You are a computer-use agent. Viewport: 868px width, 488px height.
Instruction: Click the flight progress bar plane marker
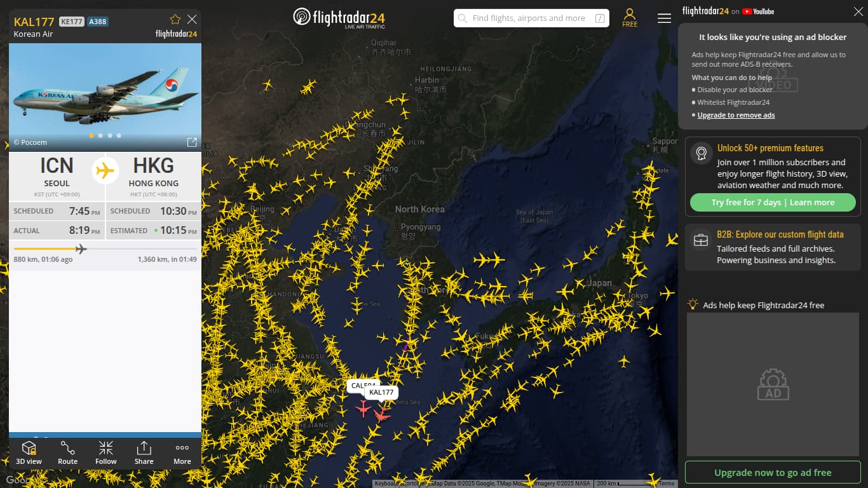click(81, 248)
